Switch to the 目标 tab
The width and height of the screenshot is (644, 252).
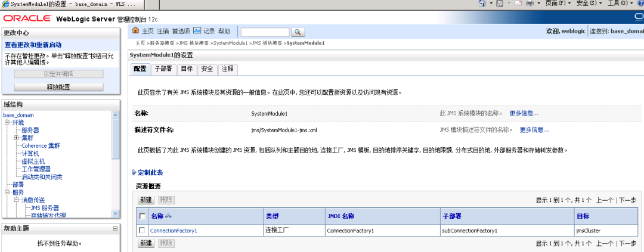(187, 69)
